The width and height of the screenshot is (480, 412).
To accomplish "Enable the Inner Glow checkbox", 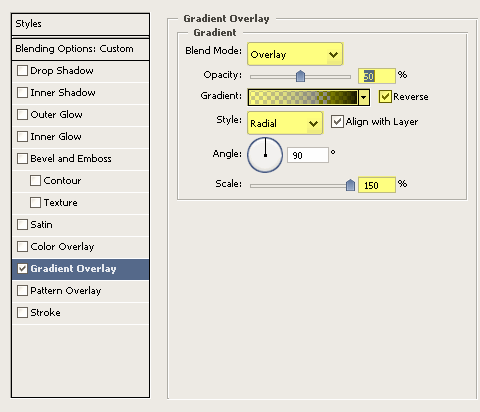I will pyautogui.click(x=22, y=137).
